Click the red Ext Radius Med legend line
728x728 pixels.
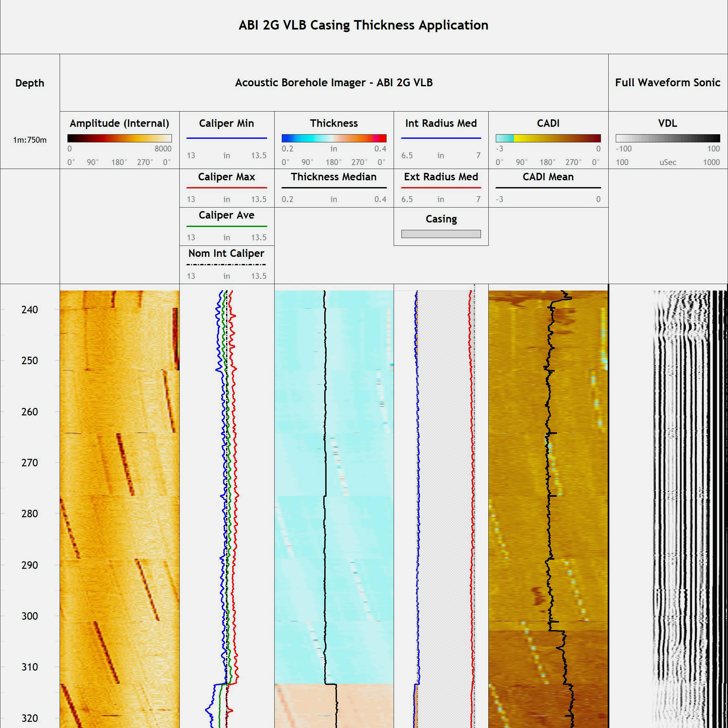pyautogui.click(x=441, y=188)
